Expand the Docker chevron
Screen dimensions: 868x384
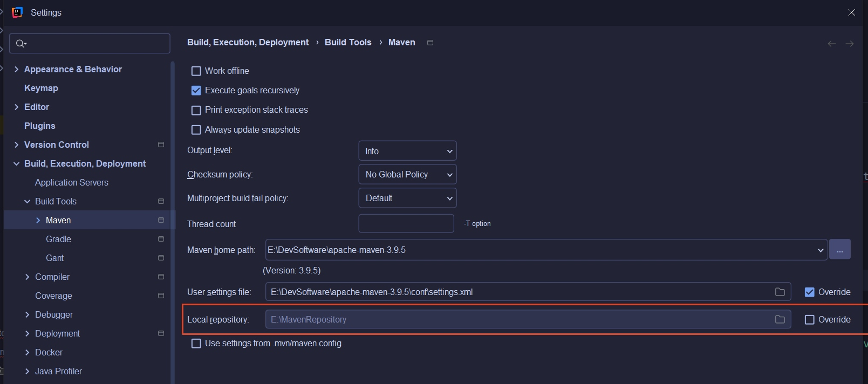pos(27,352)
